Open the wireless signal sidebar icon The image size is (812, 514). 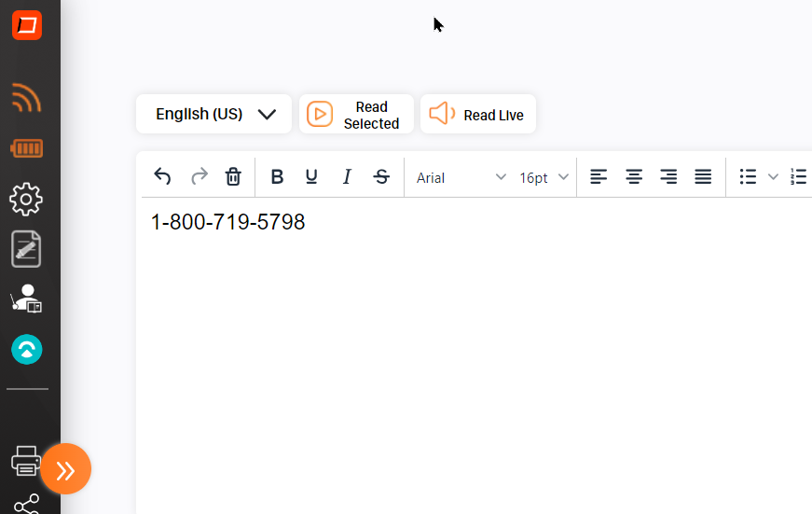(26, 97)
